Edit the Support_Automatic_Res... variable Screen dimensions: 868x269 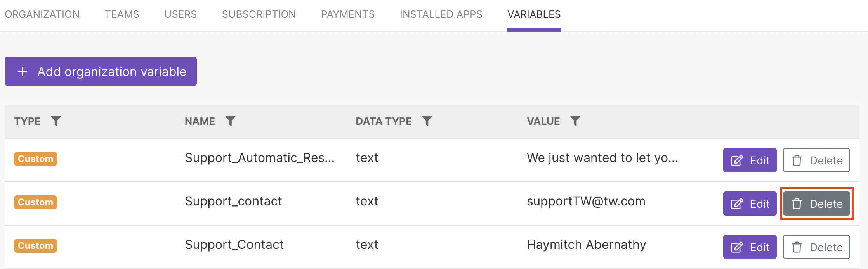click(x=750, y=160)
